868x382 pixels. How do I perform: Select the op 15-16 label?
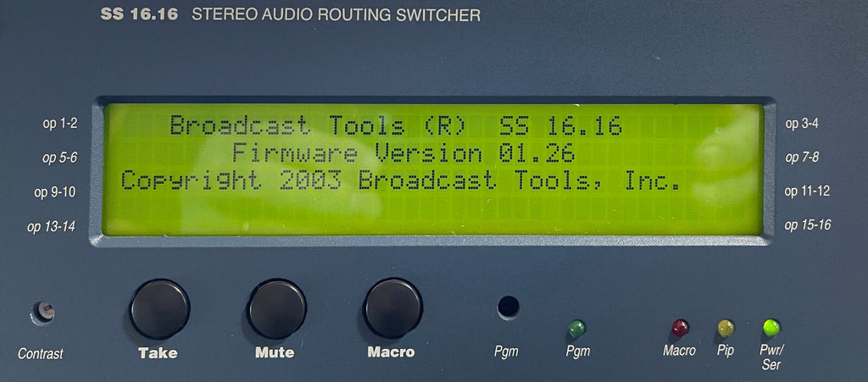(x=808, y=225)
